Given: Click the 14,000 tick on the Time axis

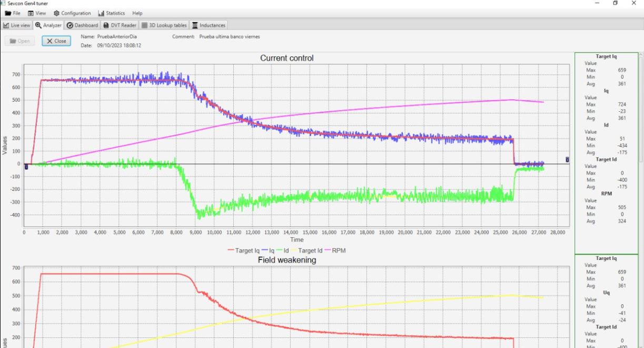Looking at the screenshot, I should pyautogui.click(x=291, y=232).
